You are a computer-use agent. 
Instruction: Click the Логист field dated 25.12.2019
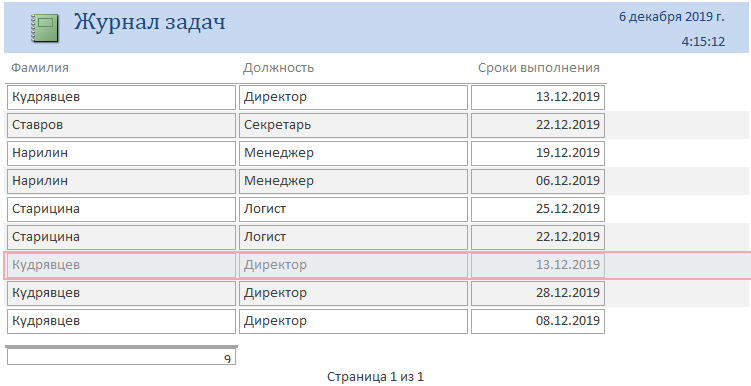(353, 209)
